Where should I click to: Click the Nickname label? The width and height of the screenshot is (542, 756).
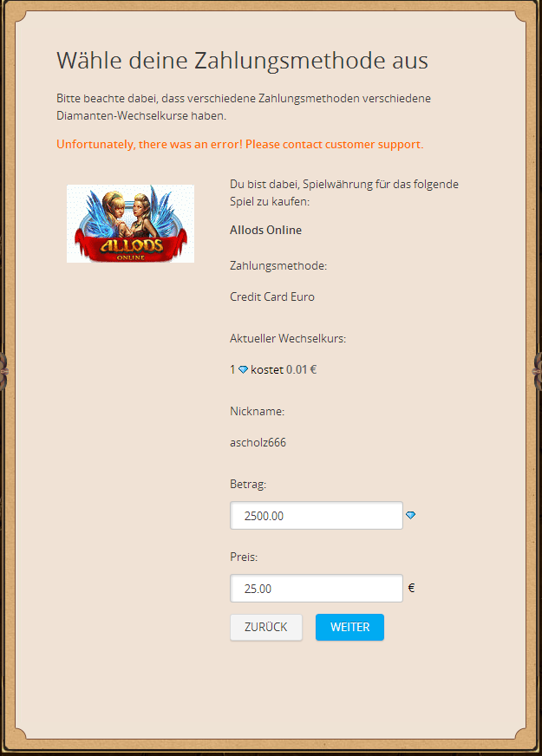257,411
